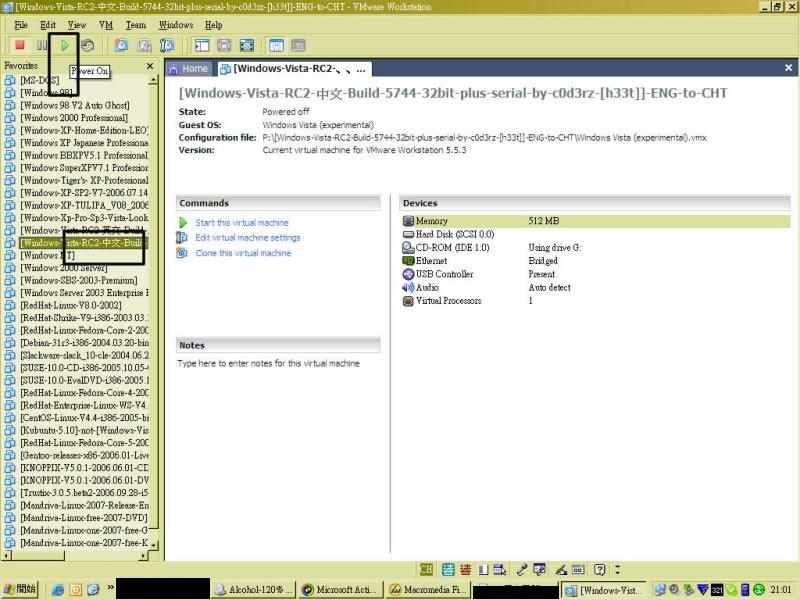Select [Slackware-slack_10-cle] favorite
Image resolution: width=800 pixels, height=600 pixels.
(84, 355)
